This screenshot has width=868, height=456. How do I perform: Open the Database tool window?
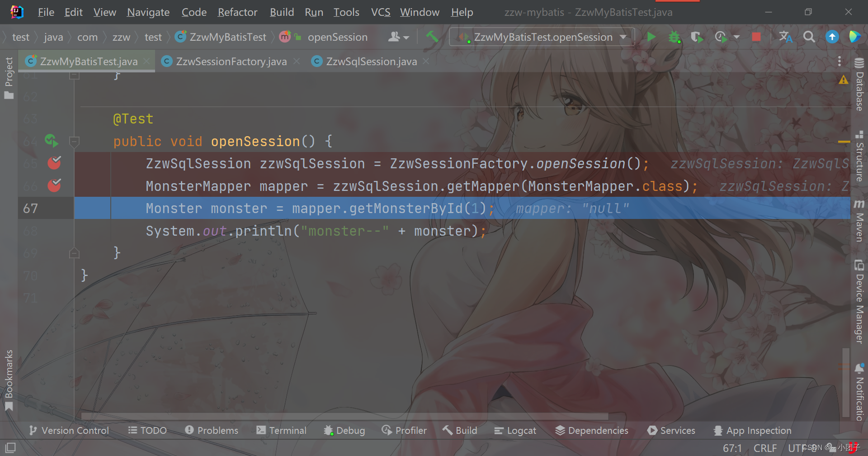click(859, 85)
